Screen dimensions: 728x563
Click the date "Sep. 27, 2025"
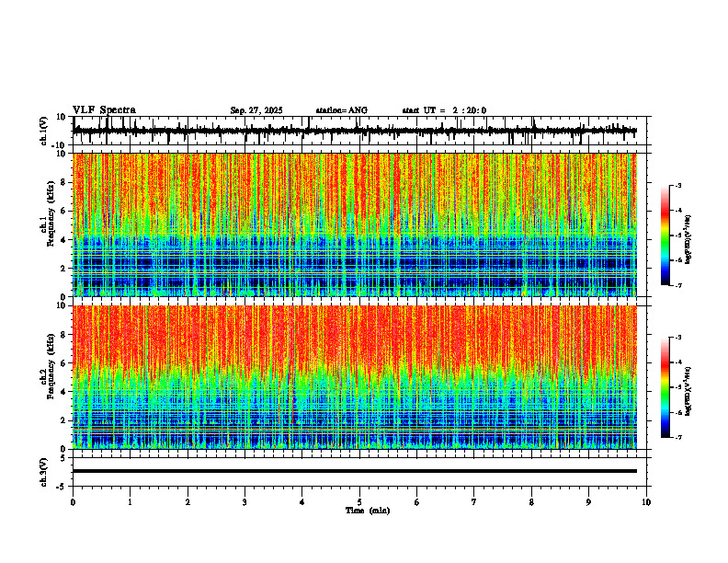point(256,110)
